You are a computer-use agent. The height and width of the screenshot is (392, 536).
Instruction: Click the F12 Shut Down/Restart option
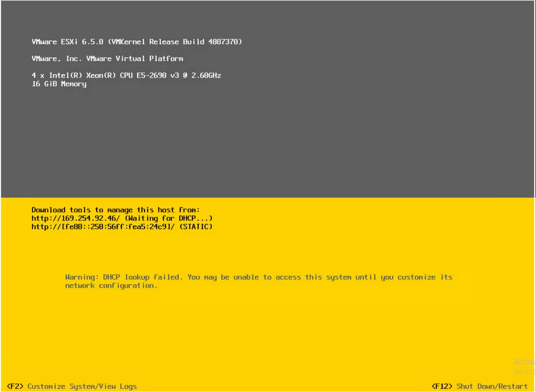pos(479,386)
